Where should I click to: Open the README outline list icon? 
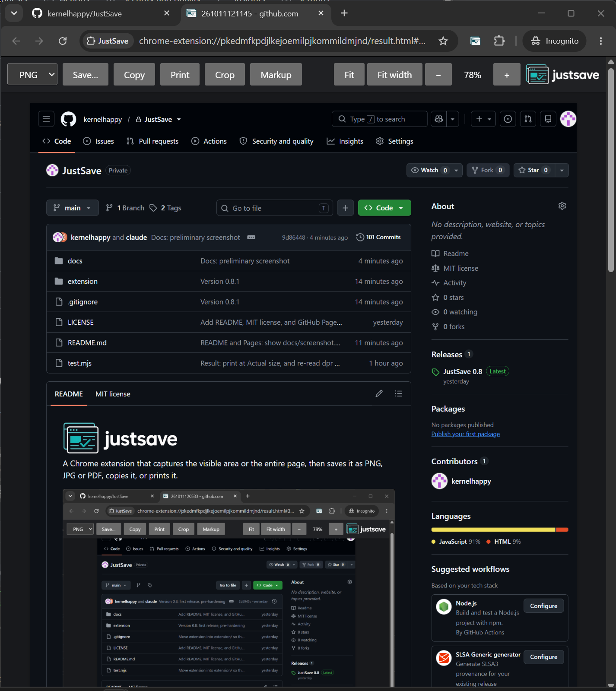click(x=398, y=393)
